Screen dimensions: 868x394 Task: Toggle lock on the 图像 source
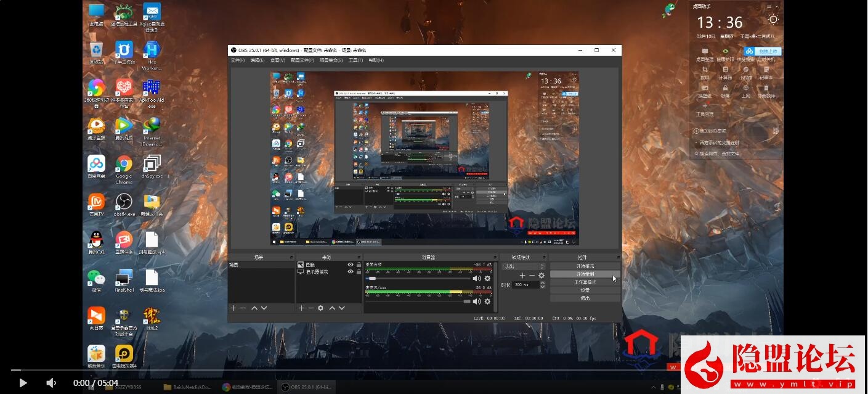coord(359,265)
